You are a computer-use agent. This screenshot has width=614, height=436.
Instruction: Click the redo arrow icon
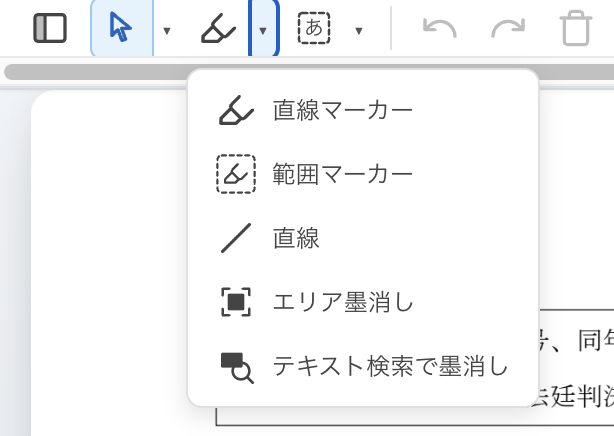click(x=508, y=28)
